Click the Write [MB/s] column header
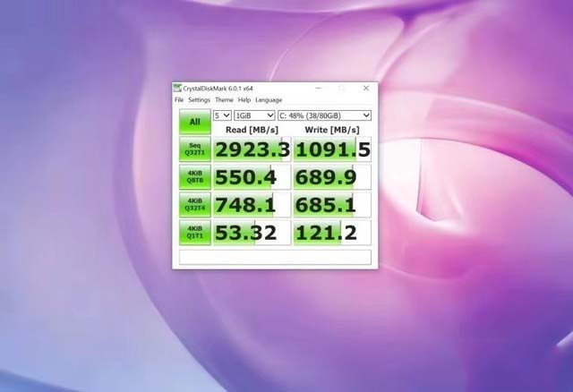573x392 pixels. click(332, 130)
